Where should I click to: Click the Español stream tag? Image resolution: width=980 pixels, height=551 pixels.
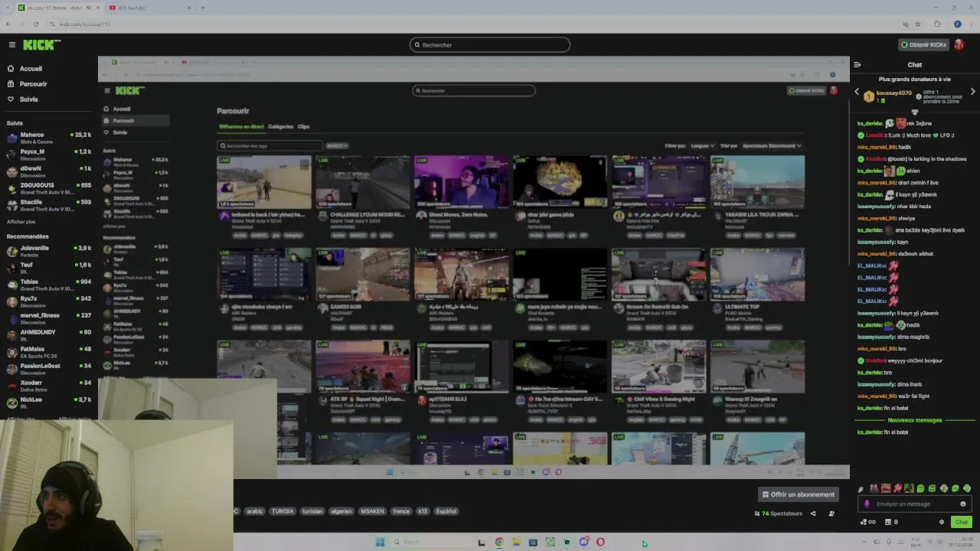point(446,511)
